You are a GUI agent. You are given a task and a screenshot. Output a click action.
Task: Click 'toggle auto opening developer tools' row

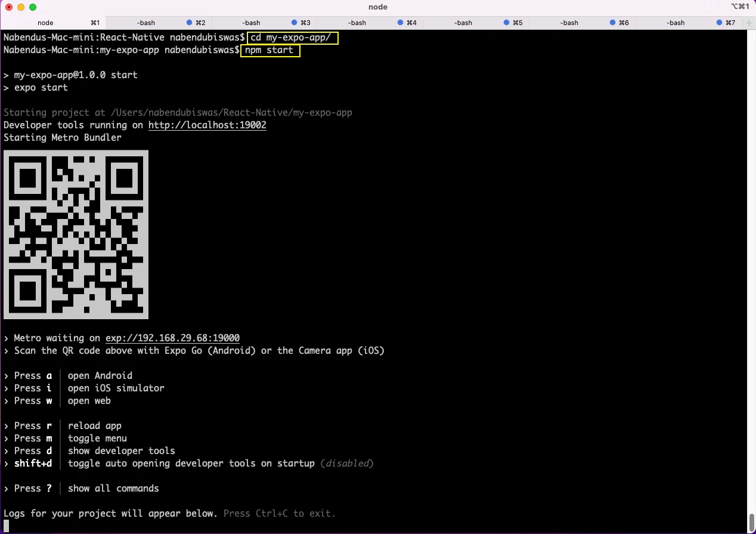pyautogui.click(x=188, y=464)
